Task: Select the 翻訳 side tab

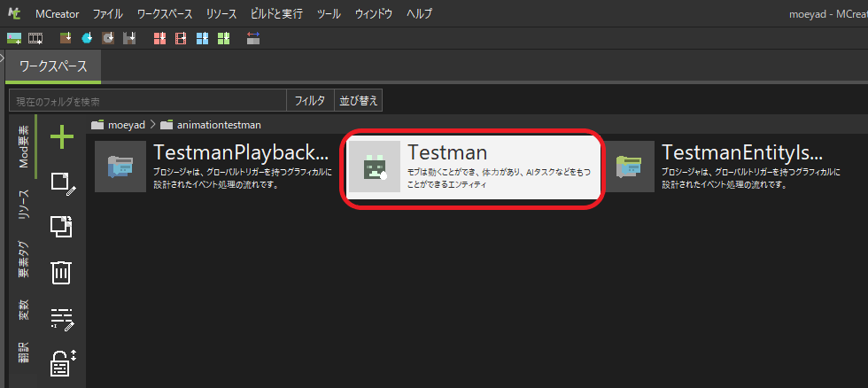Action: point(23,352)
